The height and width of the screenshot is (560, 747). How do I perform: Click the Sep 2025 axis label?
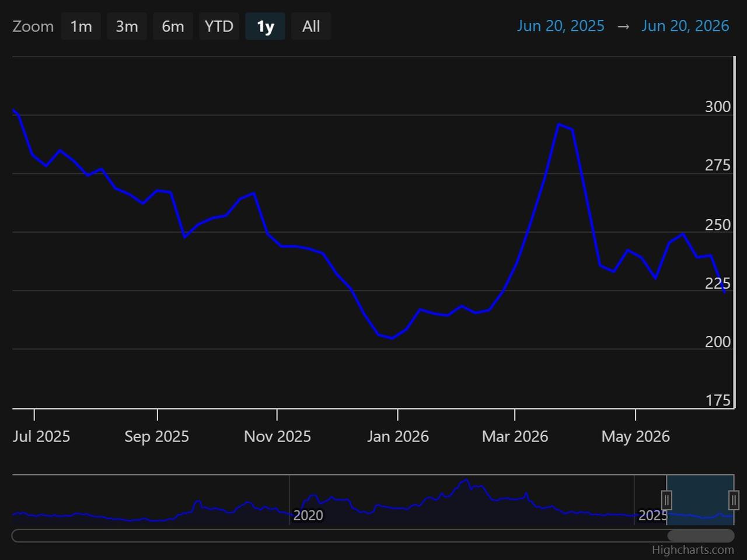[x=157, y=436]
